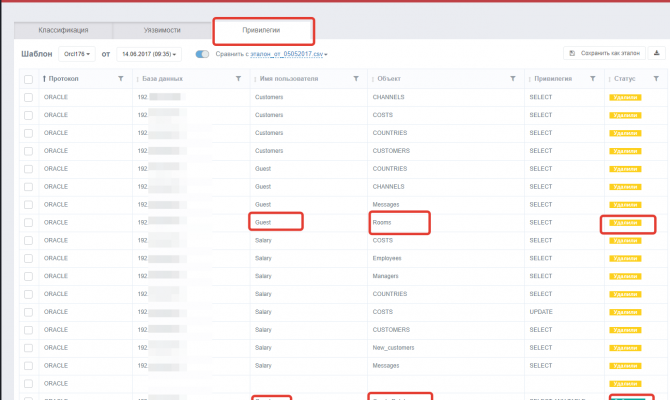The image size is (670, 400).
Task: Click the Удалили badge in the Salary Employees row
Action: point(625,259)
